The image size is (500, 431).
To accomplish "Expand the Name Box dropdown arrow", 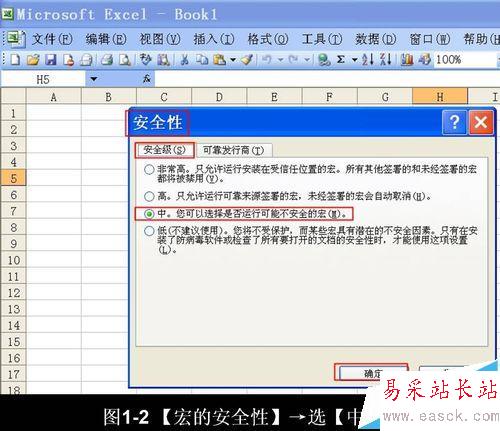I will pyautogui.click(x=94, y=79).
